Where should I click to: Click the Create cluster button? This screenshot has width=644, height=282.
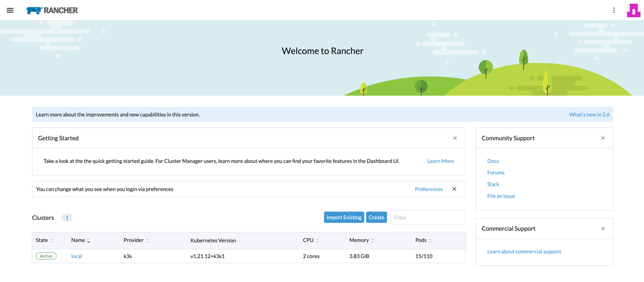point(376,217)
